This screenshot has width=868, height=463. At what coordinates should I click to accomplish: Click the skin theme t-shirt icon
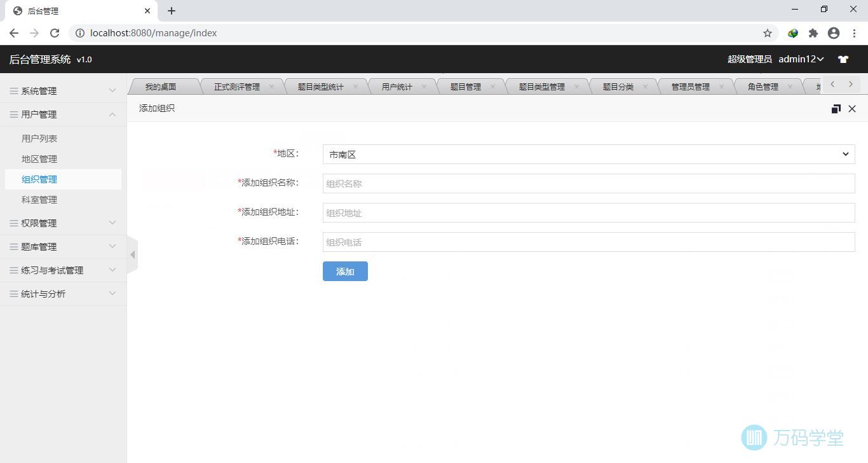(x=843, y=59)
